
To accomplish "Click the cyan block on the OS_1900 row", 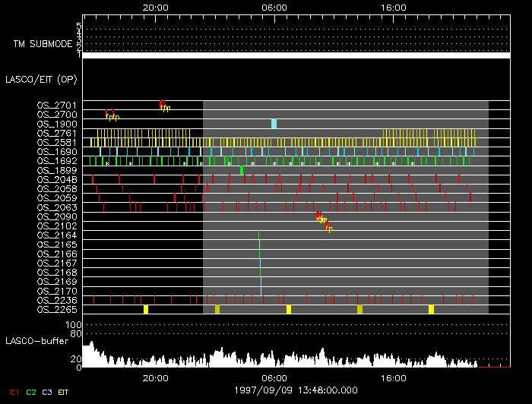I will [x=274, y=124].
